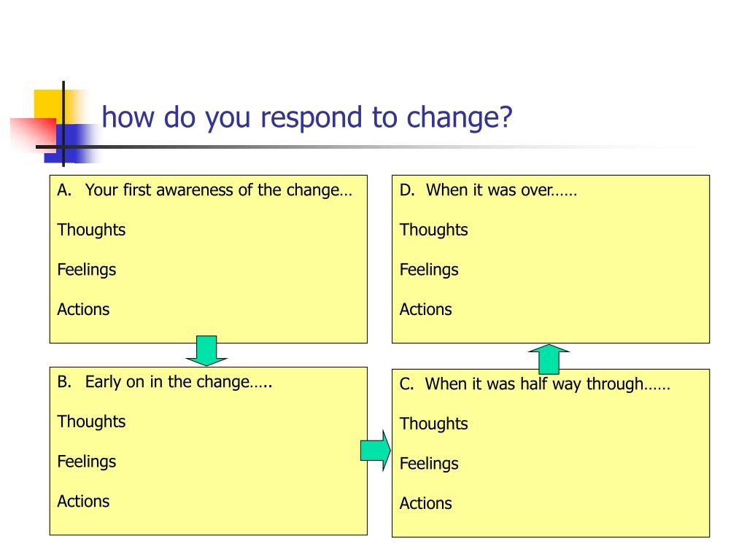Click the green down arrow below box A
747x560 pixels.
[206, 351]
